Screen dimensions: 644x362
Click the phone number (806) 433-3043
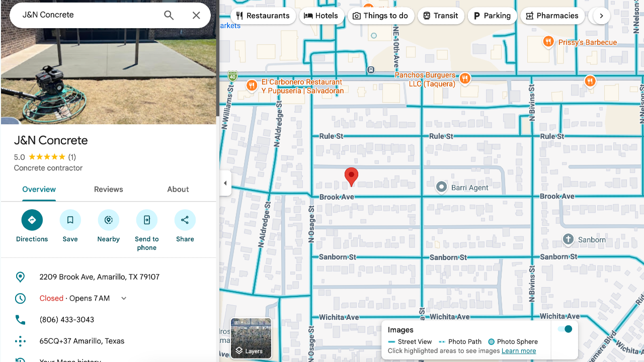pyautogui.click(x=67, y=320)
